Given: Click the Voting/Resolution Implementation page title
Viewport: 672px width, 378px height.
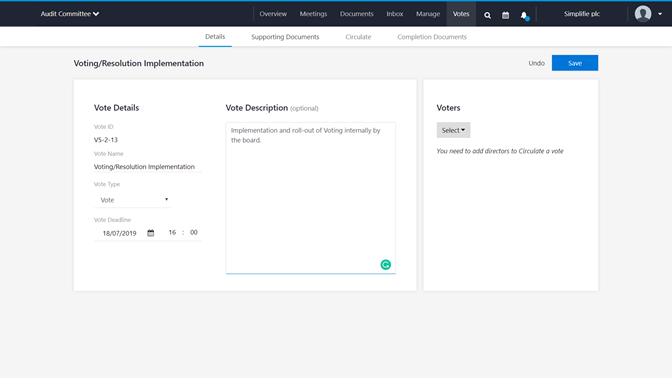Looking at the screenshot, I should [139, 63].
